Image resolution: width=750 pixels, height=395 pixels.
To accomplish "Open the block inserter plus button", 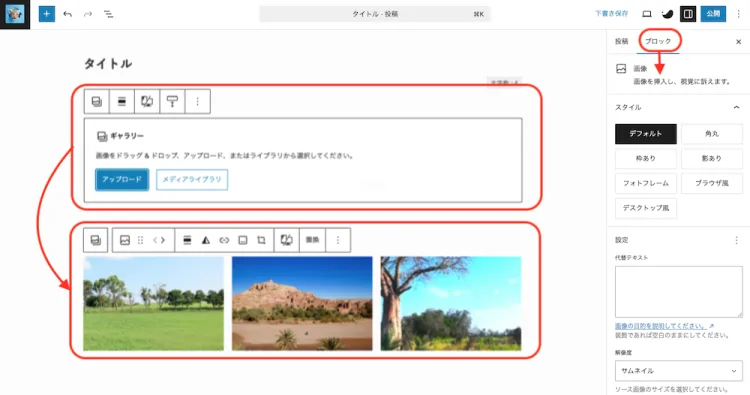I will 46,14.
